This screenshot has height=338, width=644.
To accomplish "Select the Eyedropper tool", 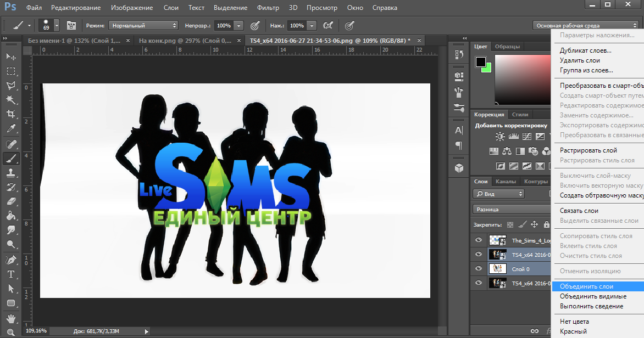I will (11, 128).
